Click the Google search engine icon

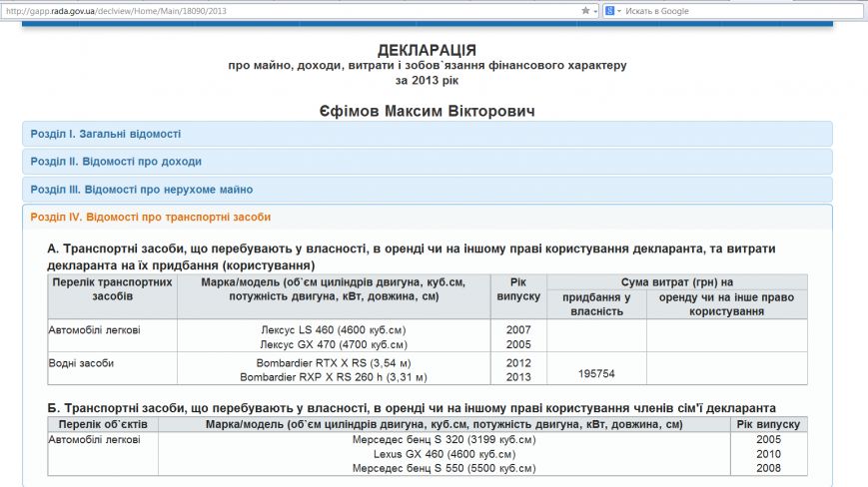[609, 11]
